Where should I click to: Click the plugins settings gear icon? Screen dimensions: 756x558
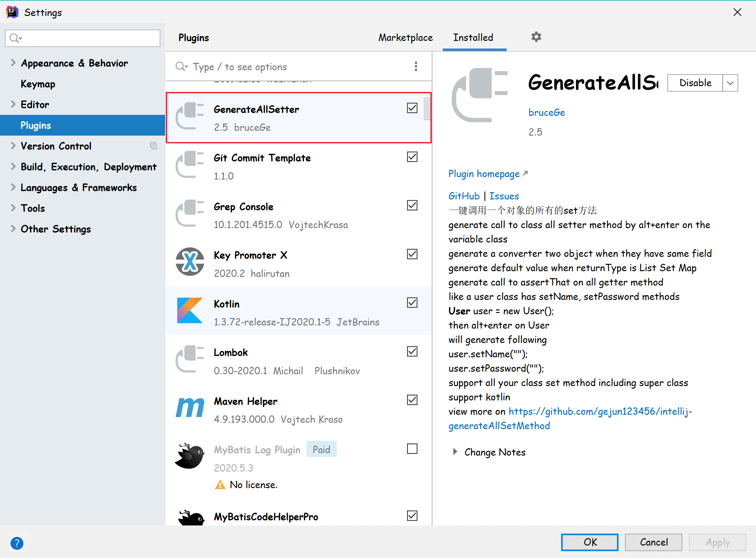coord(536,37)
